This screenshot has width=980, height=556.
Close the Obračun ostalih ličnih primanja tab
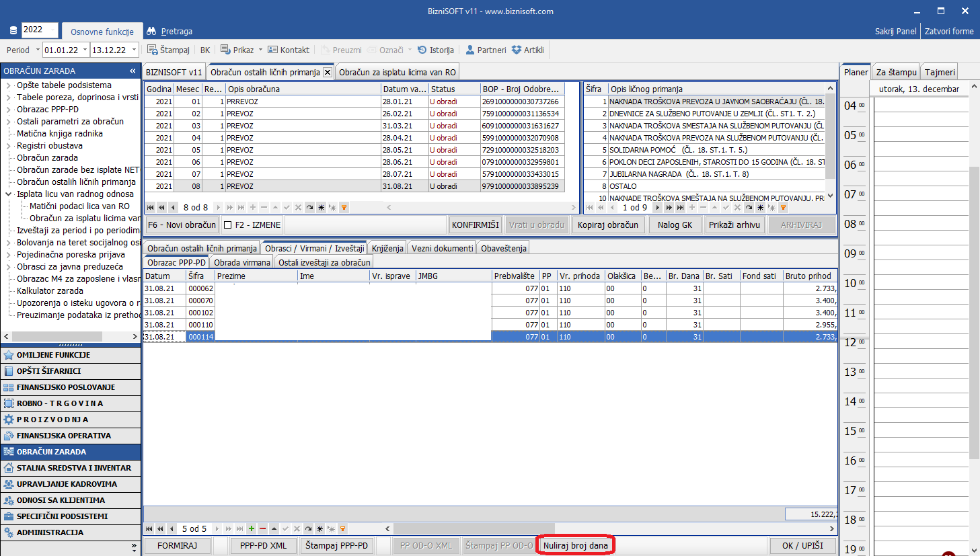tap(328, 72)
